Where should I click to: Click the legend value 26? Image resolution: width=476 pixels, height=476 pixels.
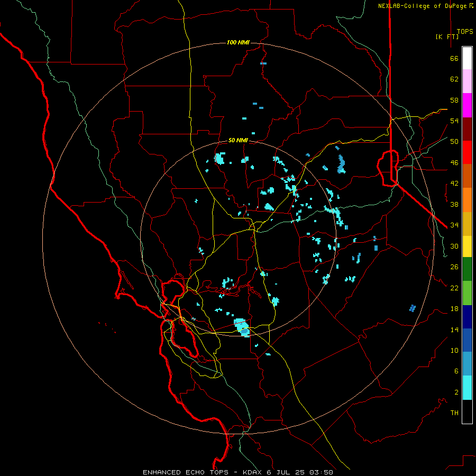click(x=454, y=267)
